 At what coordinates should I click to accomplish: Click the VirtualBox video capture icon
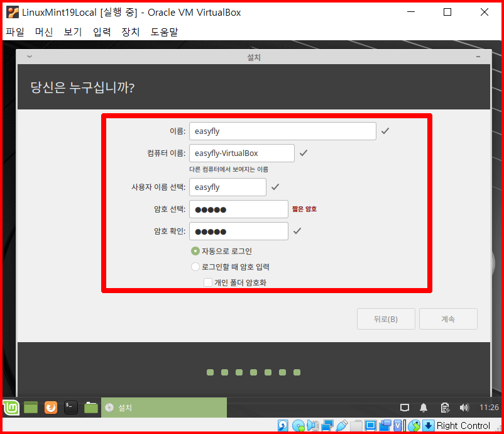(x=385, y=426)
